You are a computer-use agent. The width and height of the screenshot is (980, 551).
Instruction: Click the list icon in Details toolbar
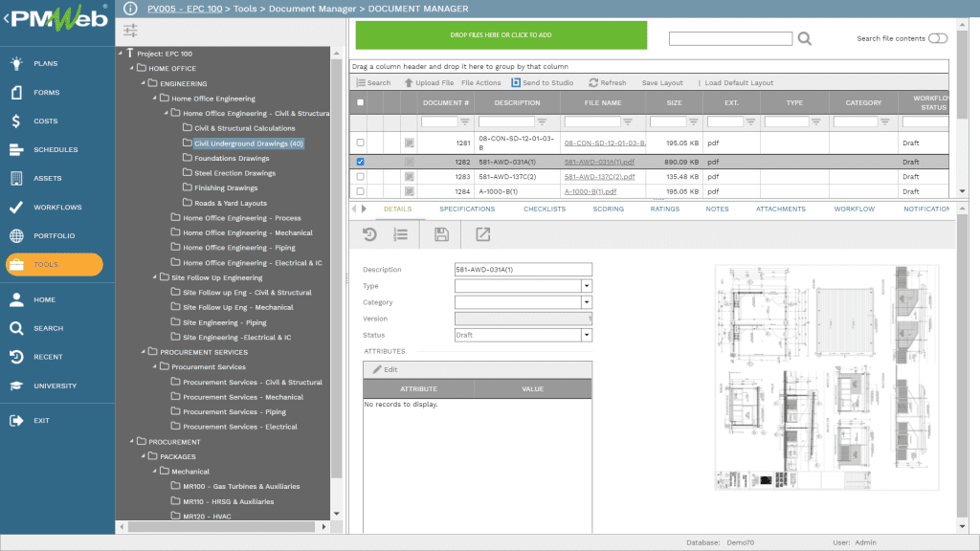coord(401,234)
